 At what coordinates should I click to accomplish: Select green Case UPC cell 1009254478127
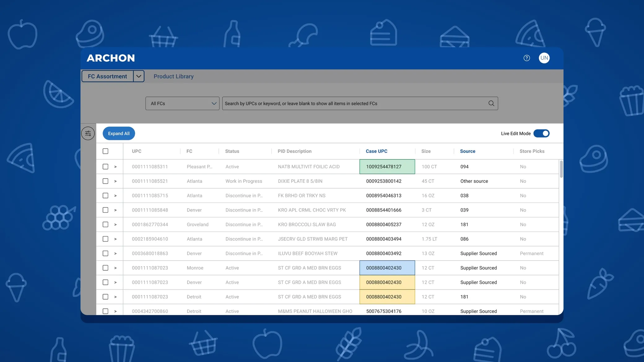tap(387, 166)
